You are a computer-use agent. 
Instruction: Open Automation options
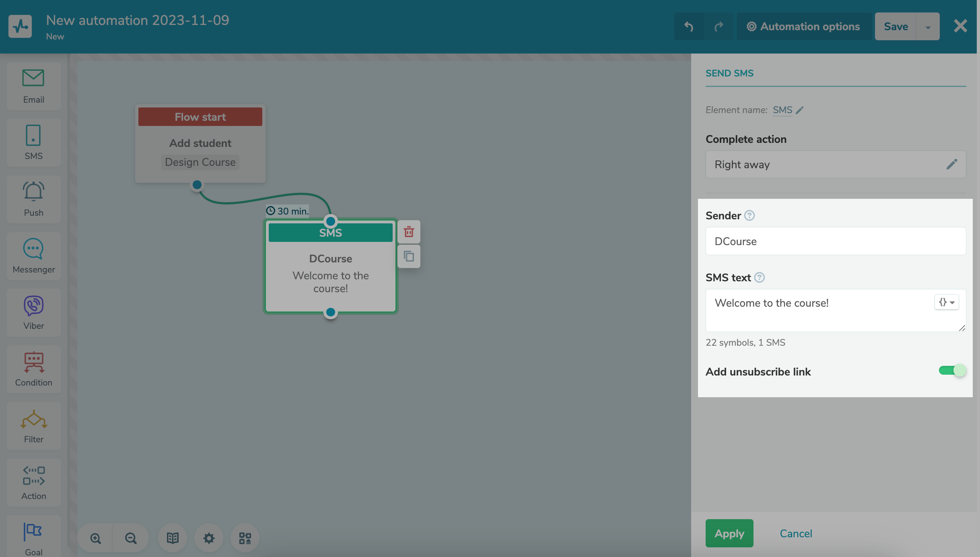(x=803, y=27)
